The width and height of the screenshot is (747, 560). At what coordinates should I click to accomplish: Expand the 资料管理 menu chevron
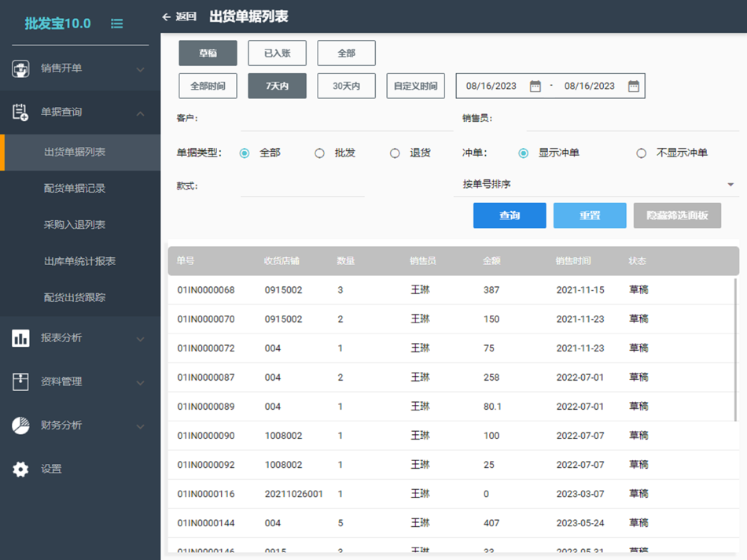141,383
